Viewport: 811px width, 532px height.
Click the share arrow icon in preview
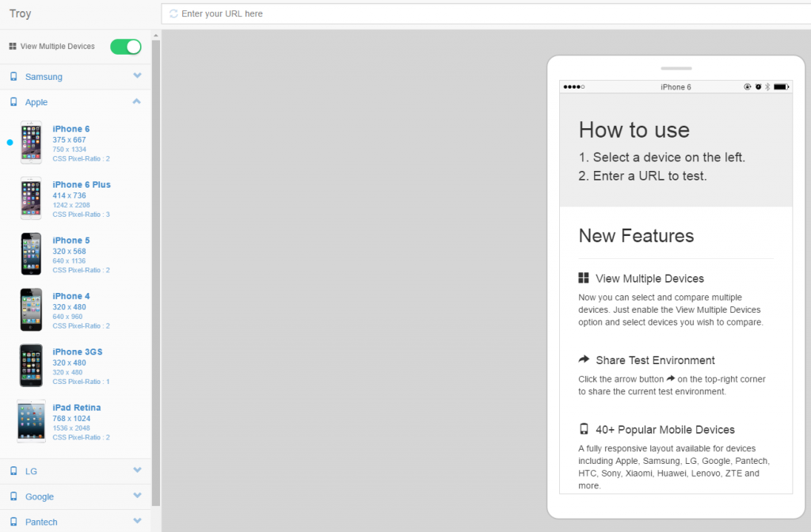584,359
